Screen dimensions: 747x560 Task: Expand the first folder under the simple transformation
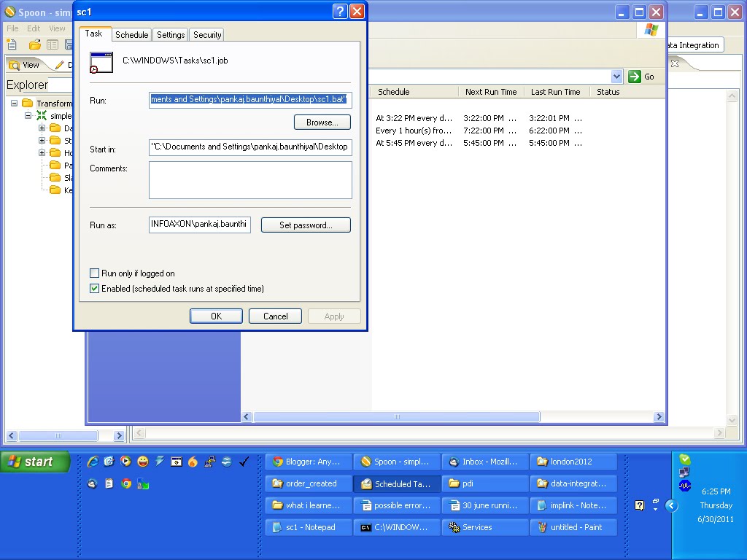click(42, 128)
